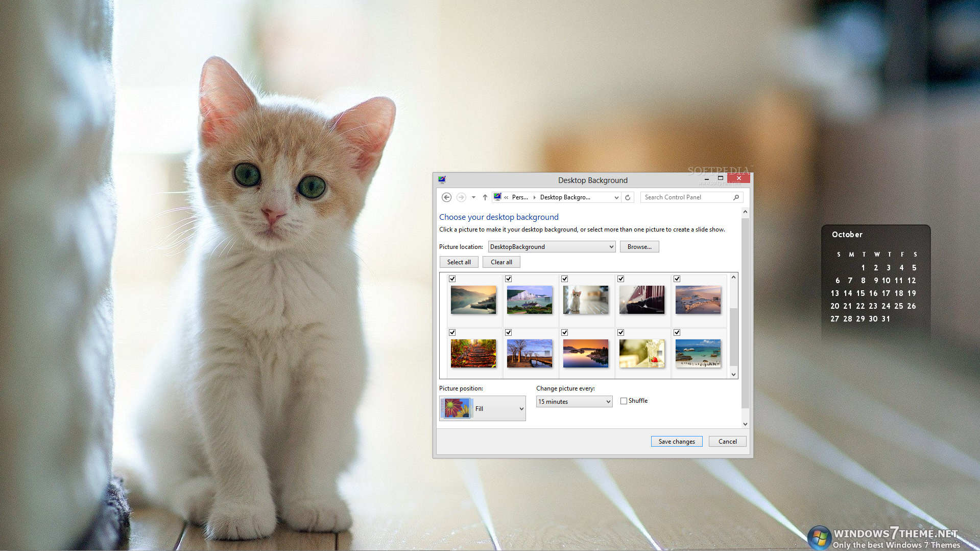980x551 pixels.
Task: Select the baobab trees wallpaper thumbnail
Action: [x=530, y=354]
